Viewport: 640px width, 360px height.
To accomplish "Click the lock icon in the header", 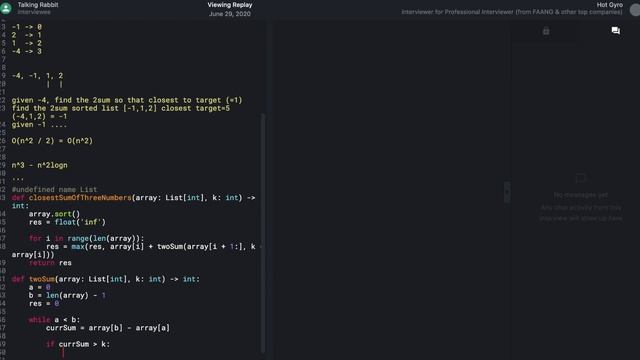I will coord(546,31).
